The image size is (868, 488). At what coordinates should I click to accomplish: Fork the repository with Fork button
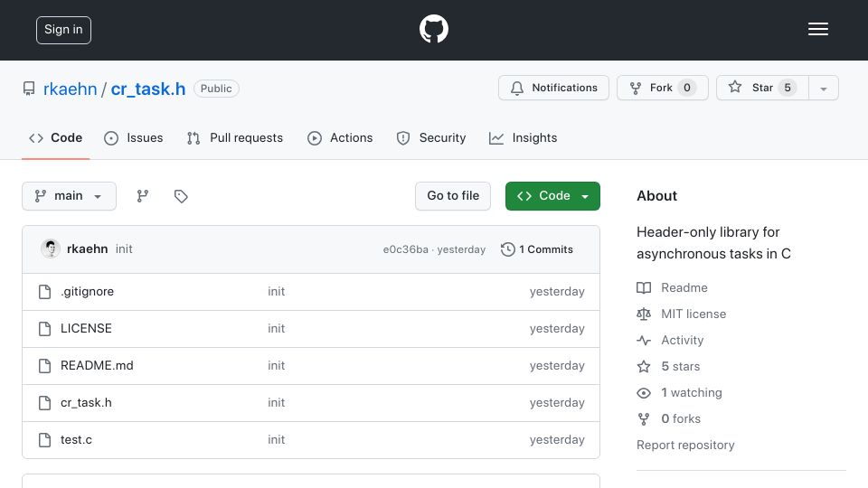coord(663,88)
